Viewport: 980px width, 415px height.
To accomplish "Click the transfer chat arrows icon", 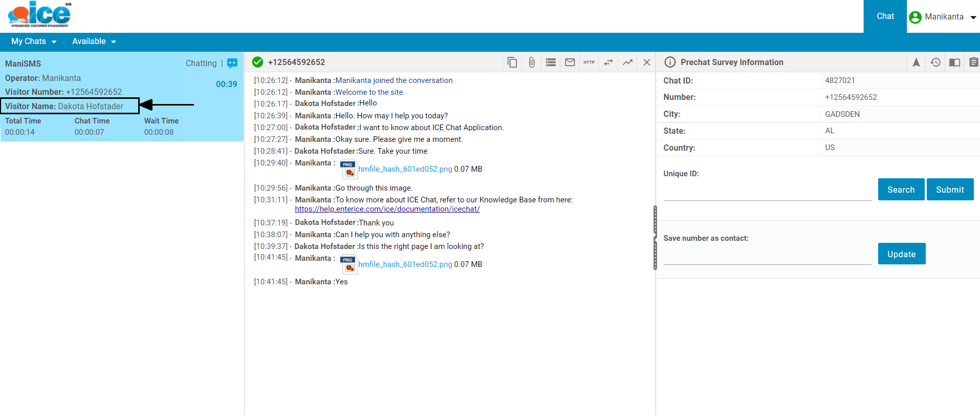I will pyautogui.click(x=608, y=63).
